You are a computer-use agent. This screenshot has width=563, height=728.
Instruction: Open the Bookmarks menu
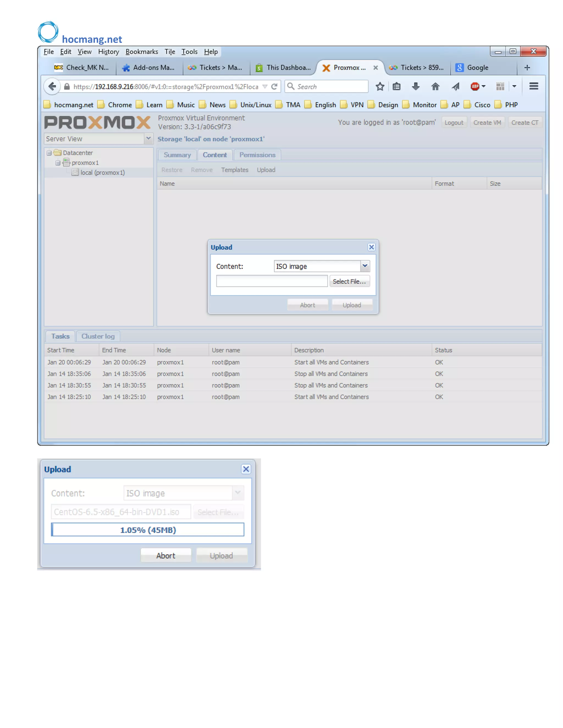142,52
